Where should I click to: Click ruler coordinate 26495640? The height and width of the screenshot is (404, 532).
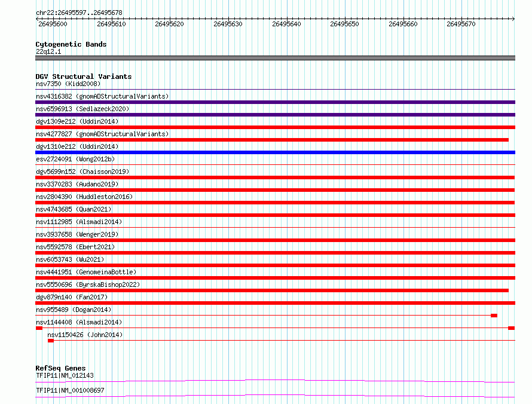click(286, 24)
